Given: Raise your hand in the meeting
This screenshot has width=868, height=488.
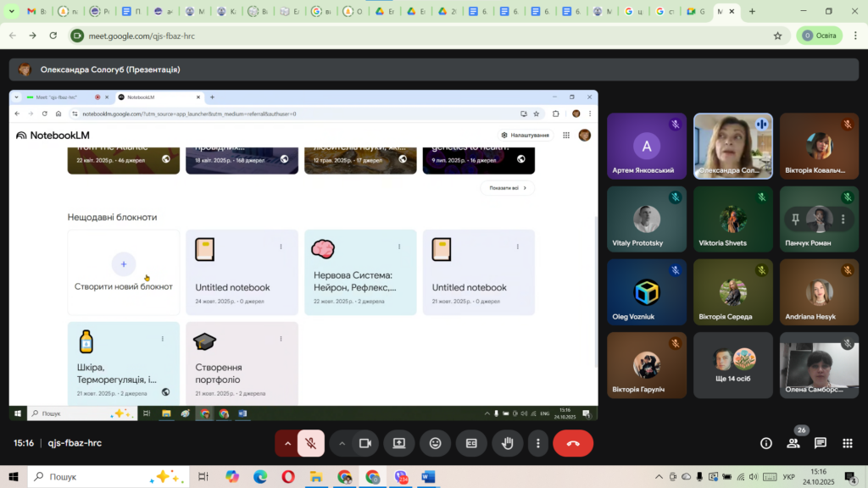Looking at the screenshot, I should tap(507, 443).
